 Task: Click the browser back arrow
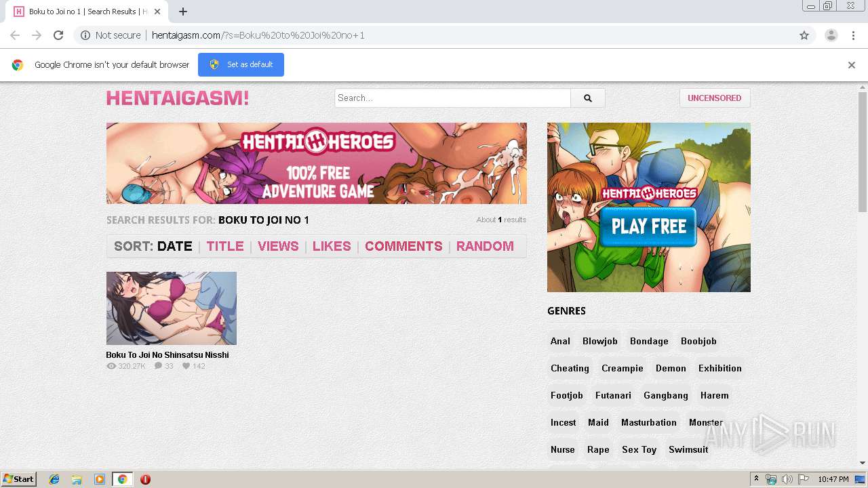tap(15, 35)
